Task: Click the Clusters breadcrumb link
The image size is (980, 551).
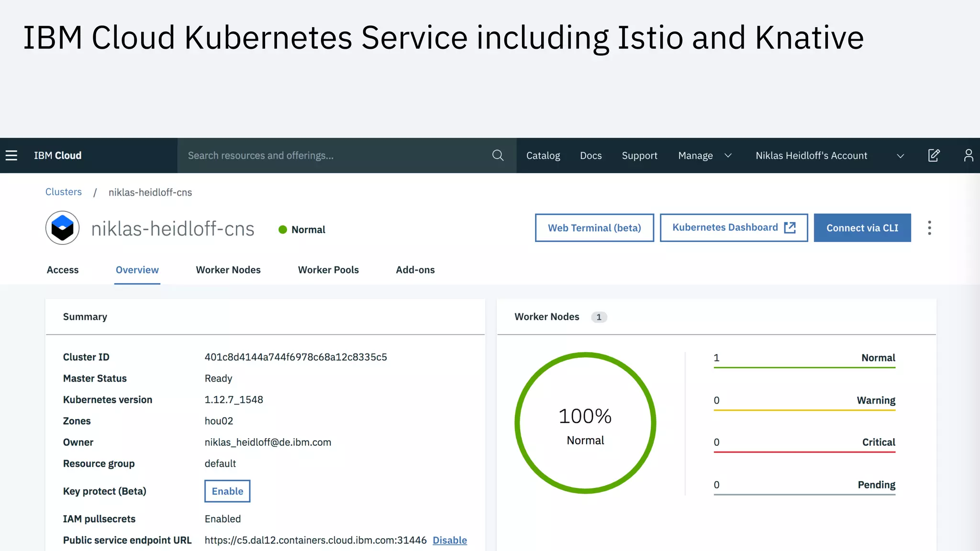Action: click(x=64, y=192)
